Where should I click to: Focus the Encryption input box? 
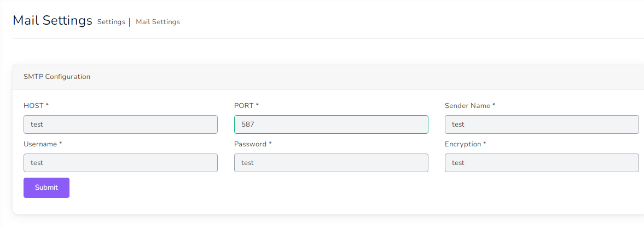click(x=542, y=163)
